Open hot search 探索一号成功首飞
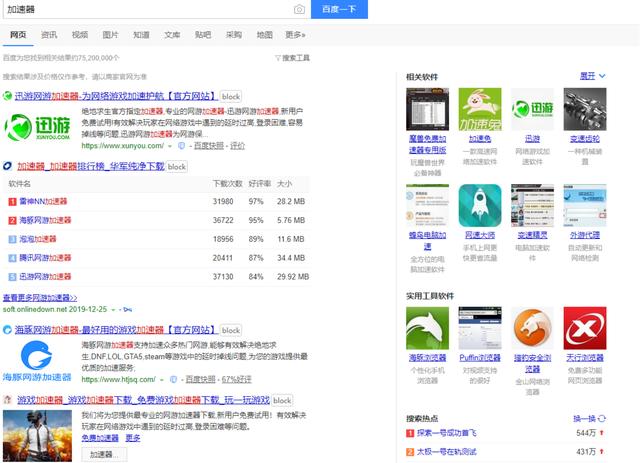Image resolution: width=640 pixels, height=463 pixels. tap(447, 433)
